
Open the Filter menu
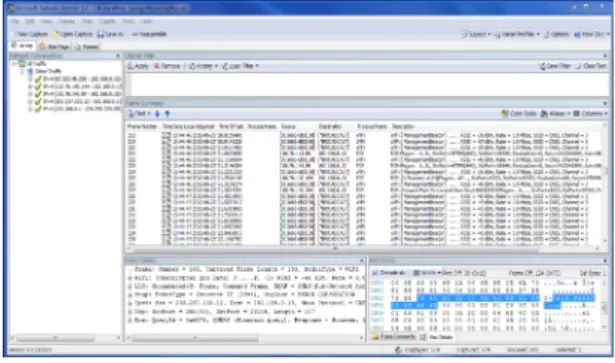(x=87, y=22)
